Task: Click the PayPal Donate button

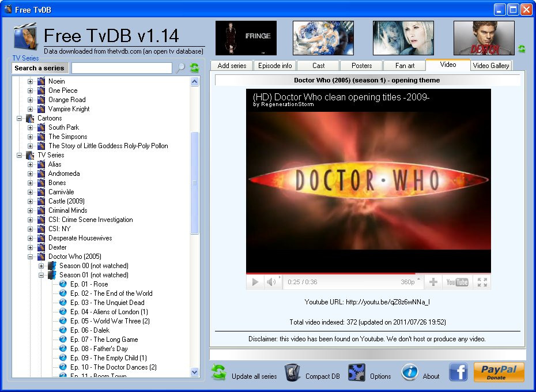Action: click(499, 372)
